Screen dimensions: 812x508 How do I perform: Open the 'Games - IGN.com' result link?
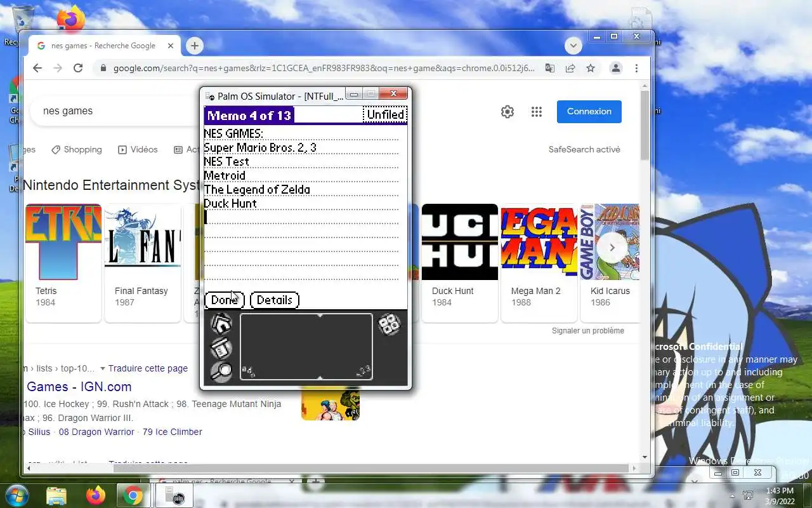pos(79,387)
